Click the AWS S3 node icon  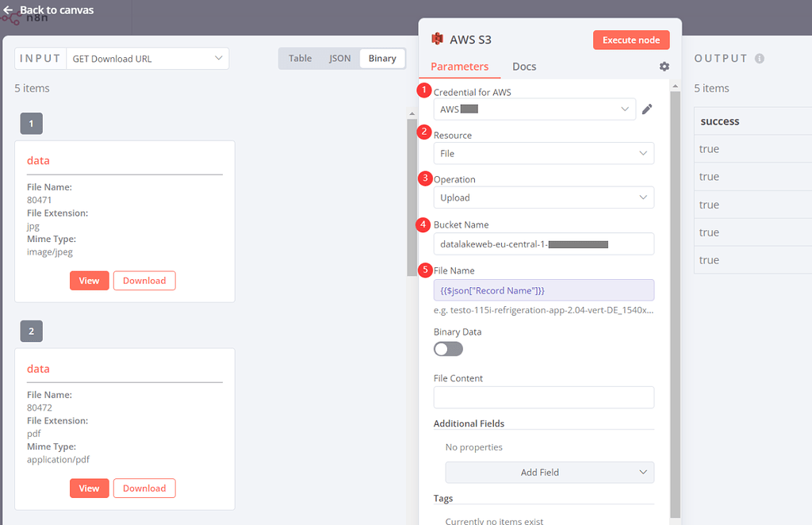pyautogui.click(x=436, y=37)
